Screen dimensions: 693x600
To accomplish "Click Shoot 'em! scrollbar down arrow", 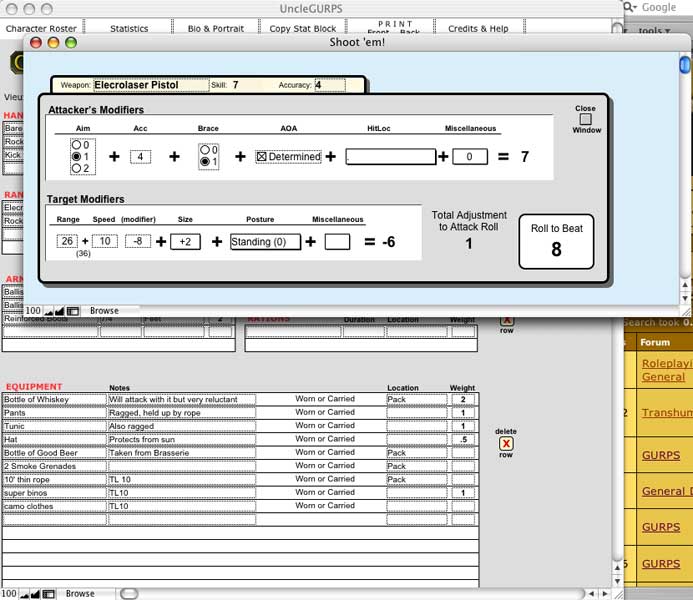I will [685, 298].
